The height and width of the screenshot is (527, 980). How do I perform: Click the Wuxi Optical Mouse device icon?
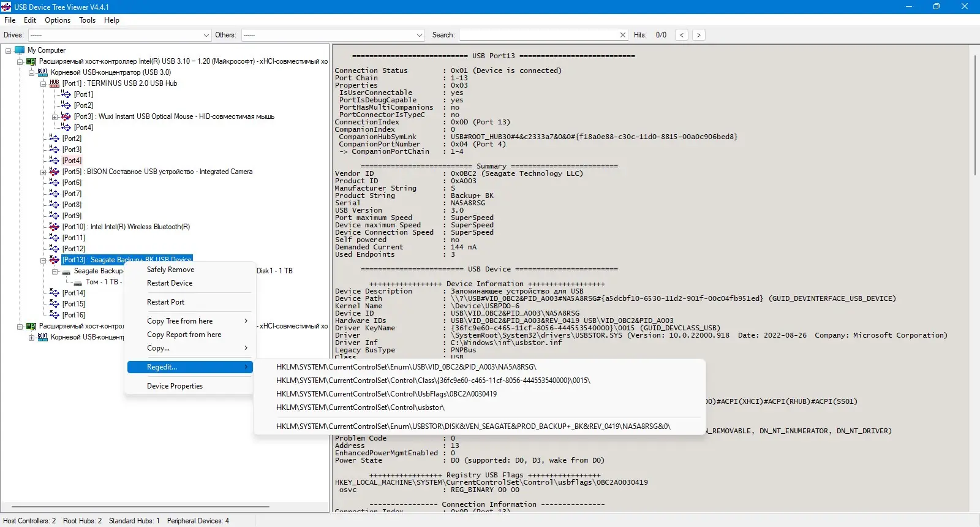coord(66,116)
